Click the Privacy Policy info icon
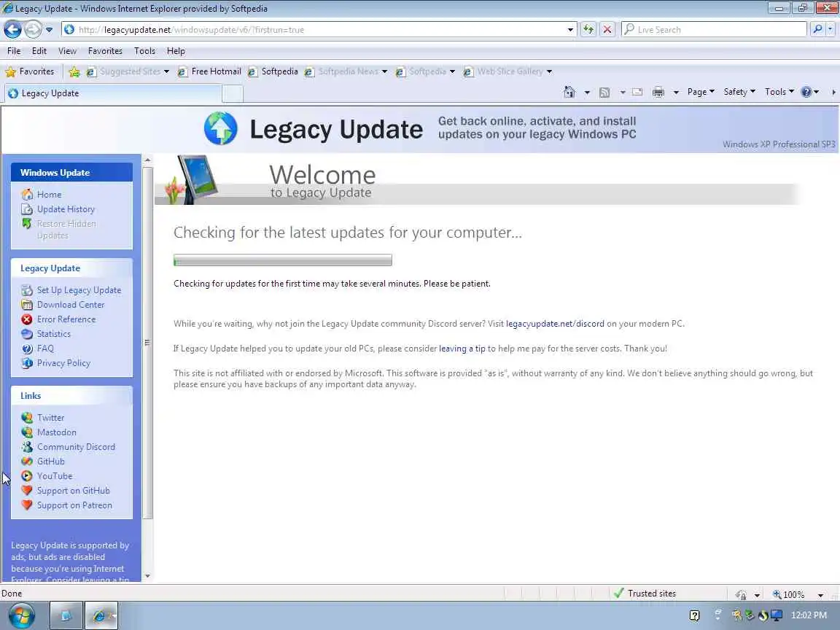The image size is (840, 630). click(x=27, y=362)
